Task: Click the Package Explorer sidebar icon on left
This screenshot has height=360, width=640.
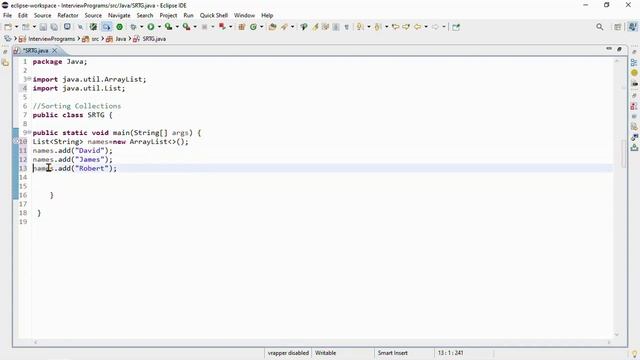Action: click(x=5, y=63)
